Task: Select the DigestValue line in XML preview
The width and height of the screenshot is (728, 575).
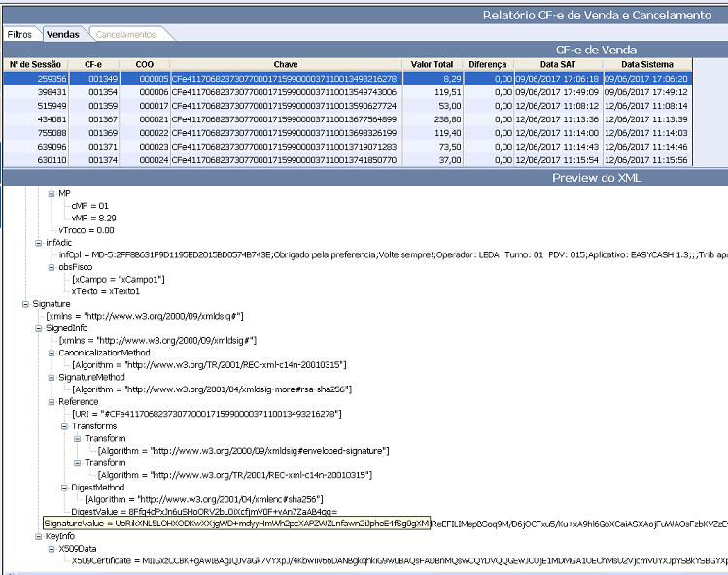Action: 204,510
